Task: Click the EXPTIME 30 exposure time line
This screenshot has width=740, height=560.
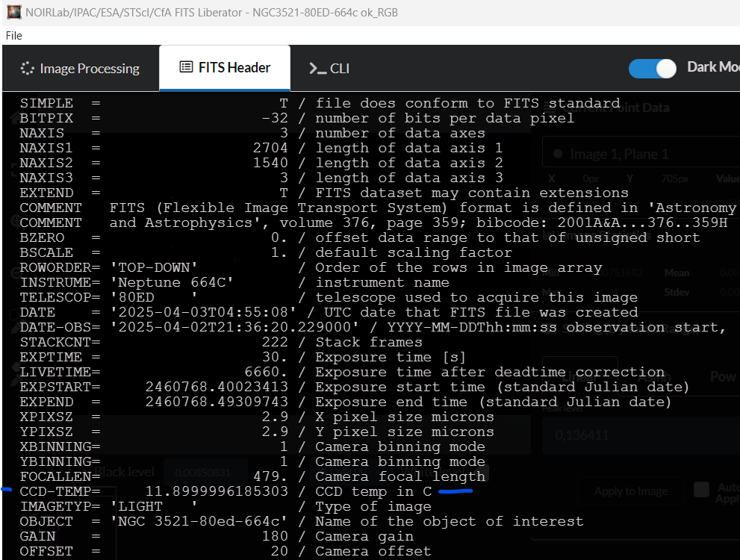Action: point(243,357)
